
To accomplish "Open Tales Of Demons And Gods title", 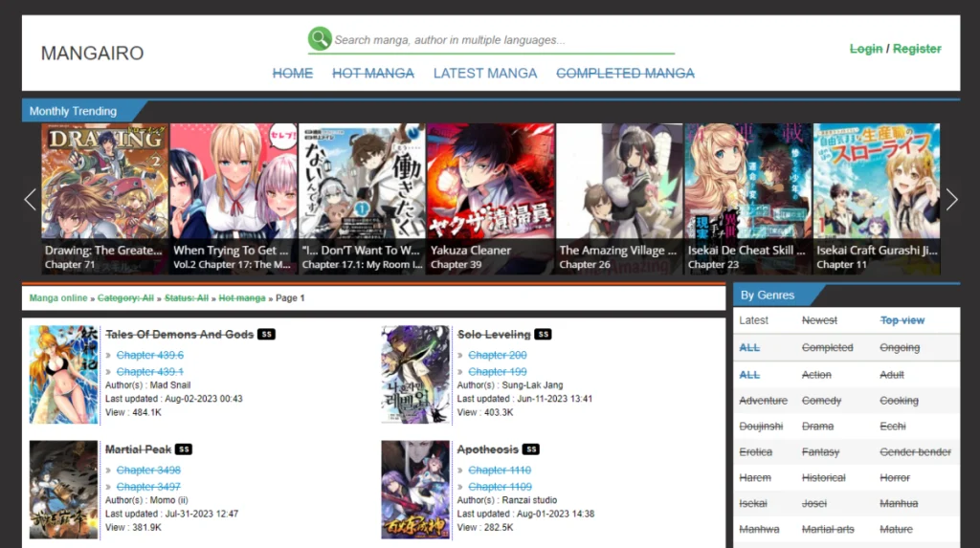I will pyautogui.click(x=179, y=335).
